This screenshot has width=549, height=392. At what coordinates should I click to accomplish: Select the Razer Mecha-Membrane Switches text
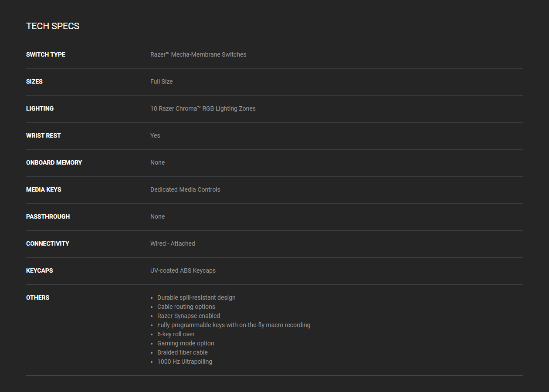coord(198,54)
